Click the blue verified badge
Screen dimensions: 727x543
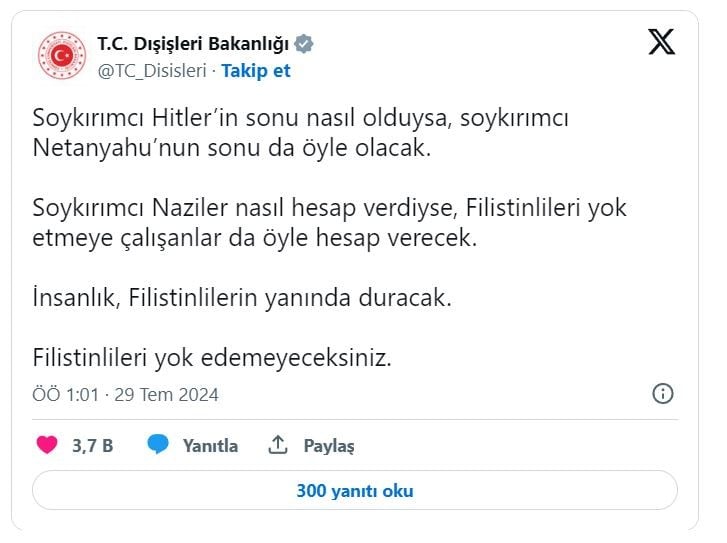pyautogui.click(x=305, y=44)
